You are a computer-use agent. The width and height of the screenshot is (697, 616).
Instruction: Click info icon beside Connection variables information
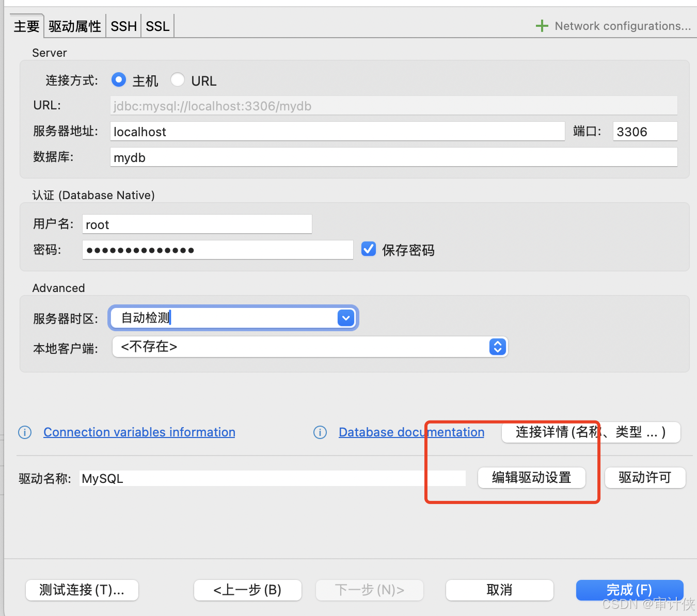(25, 432)
